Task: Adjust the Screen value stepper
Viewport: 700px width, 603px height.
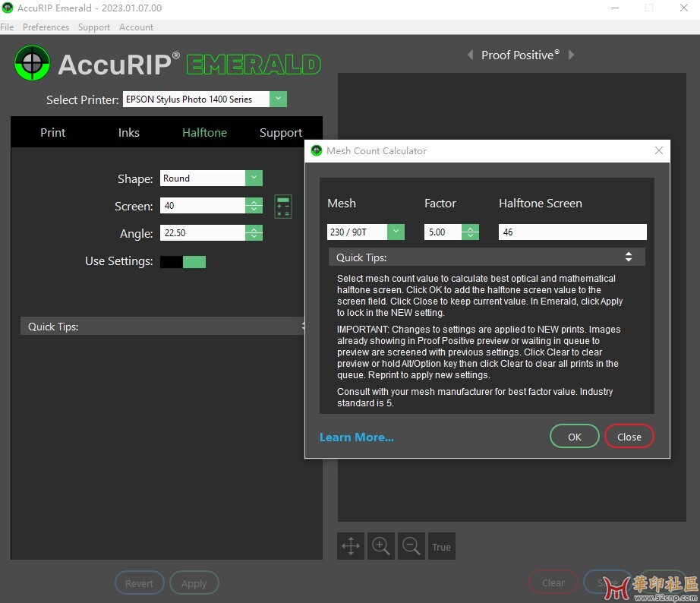Action: (x=254, y=206)
